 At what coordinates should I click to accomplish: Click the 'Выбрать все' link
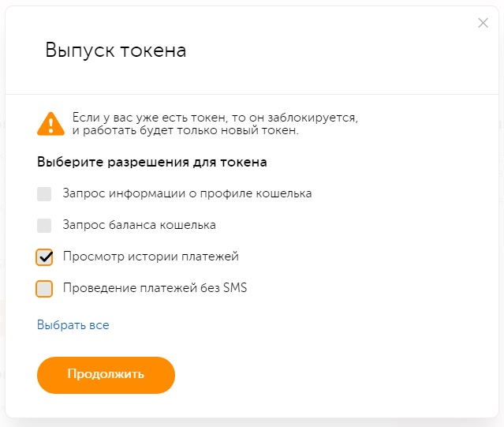coord(73,324)
